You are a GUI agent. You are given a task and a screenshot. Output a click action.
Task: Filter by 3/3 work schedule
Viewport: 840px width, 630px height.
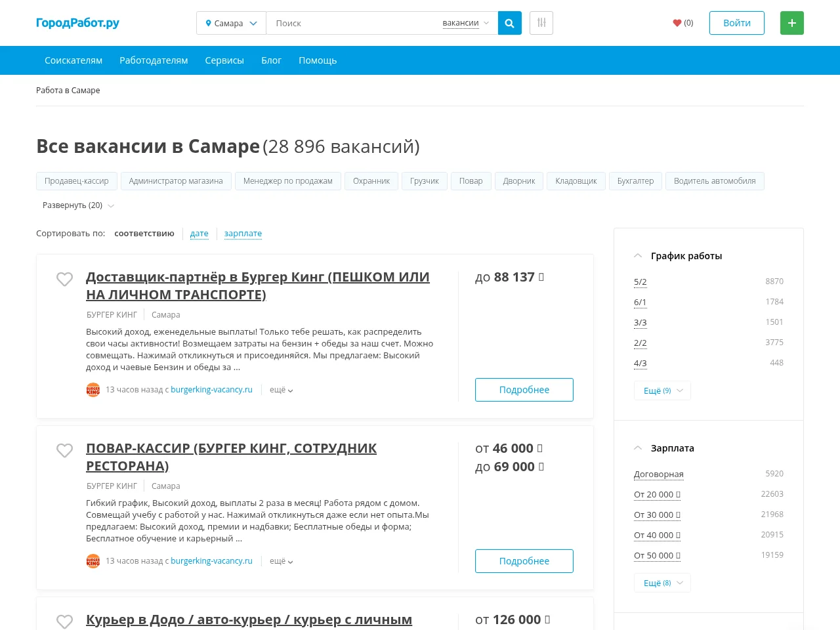pyautogui.click(x=640, y=323)
